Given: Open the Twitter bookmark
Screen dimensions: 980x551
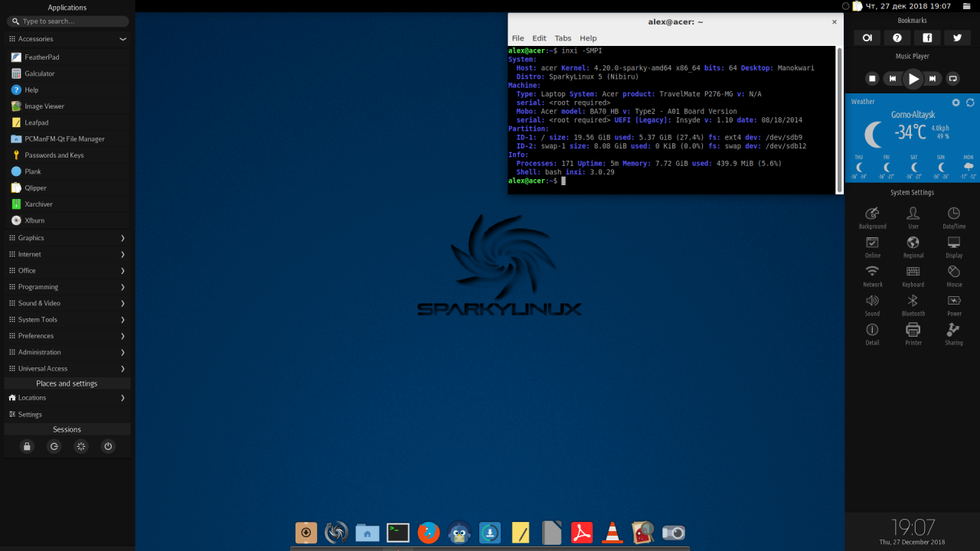Looking at the screenshot, I should [957, 37].
